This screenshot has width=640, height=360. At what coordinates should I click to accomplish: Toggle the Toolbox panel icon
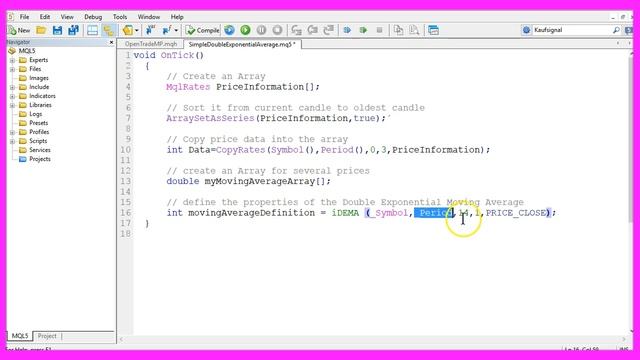pos(108,30)
